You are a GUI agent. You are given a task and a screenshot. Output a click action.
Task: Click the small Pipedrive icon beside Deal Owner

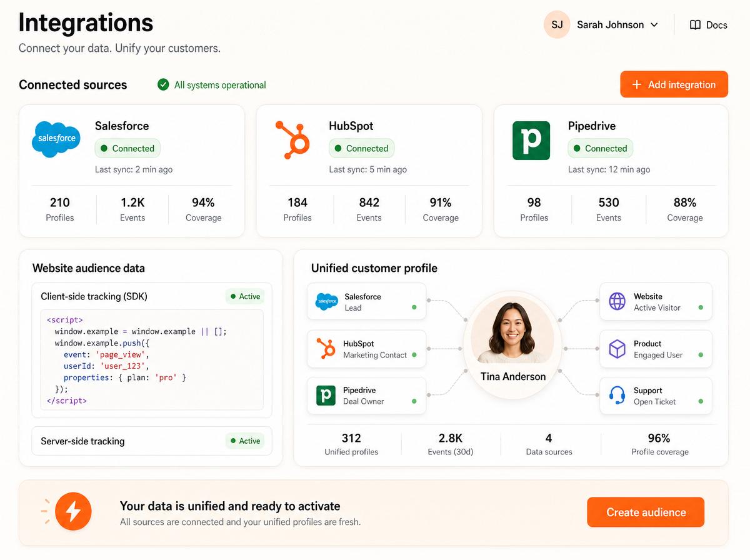click(x=326, y=396)
